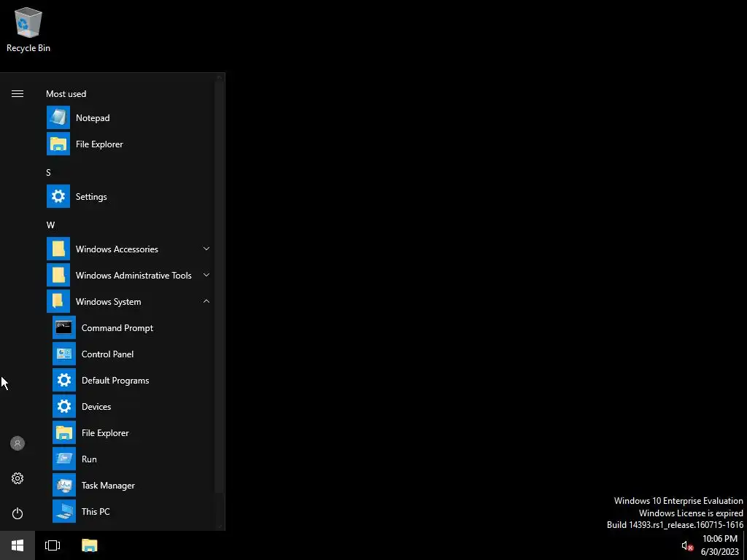Open the This PC icon

pyautogui.click(x=64, y=511)
